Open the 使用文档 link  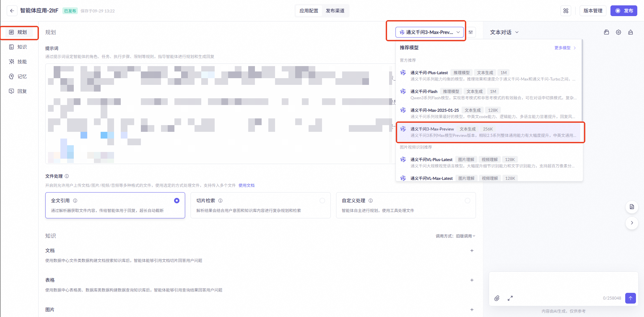click(x=247, y=186)
